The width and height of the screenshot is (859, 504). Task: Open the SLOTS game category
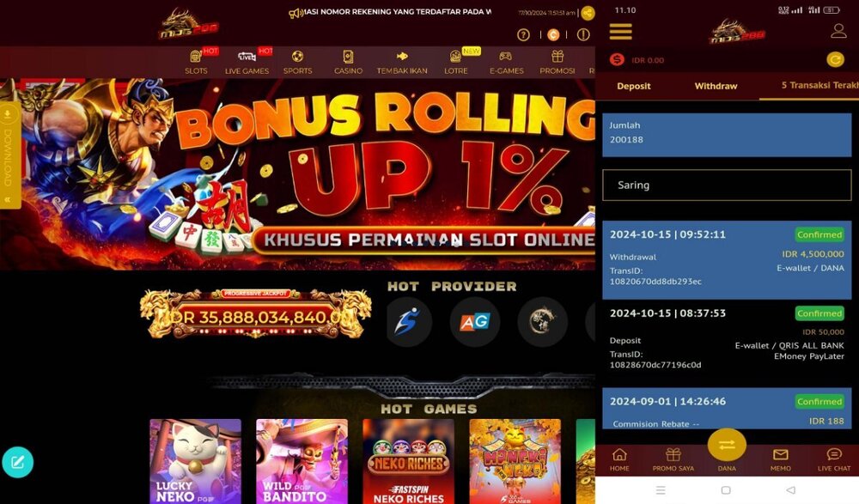[x=196, y=62]
